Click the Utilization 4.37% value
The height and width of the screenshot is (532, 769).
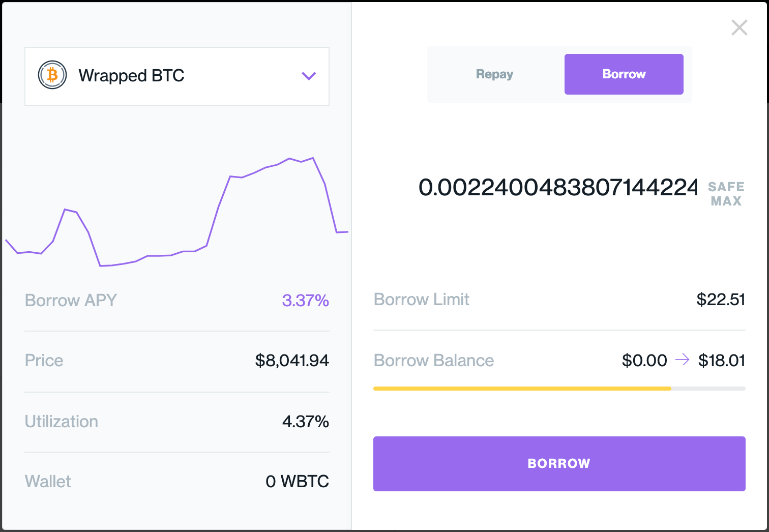coord(305,422)
